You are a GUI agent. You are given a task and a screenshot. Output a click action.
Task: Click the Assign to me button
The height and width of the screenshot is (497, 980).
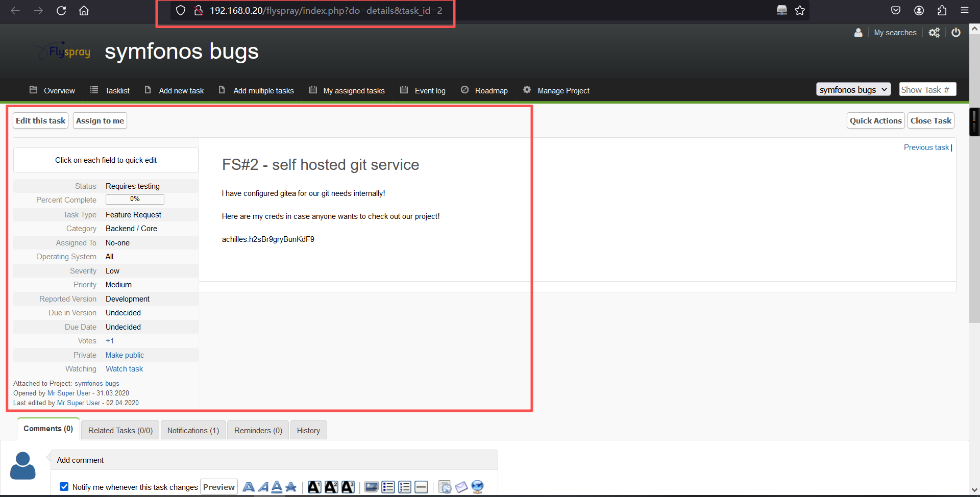click(100, 120)
